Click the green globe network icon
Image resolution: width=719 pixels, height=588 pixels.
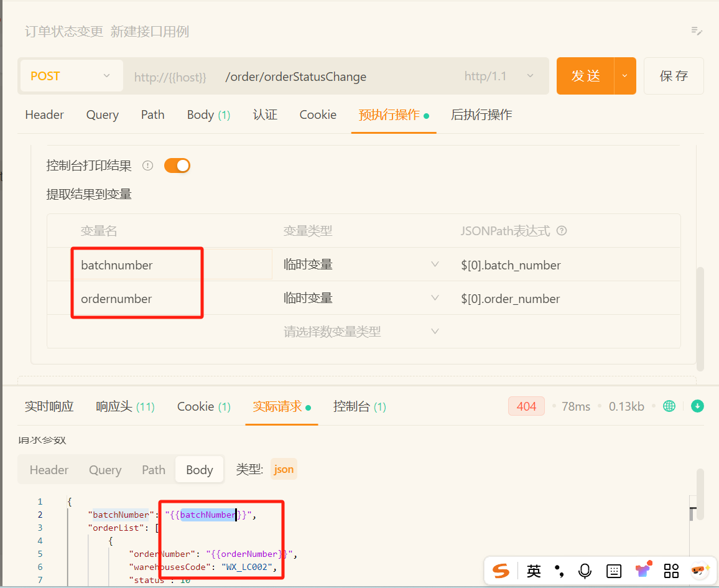(x=669, y=406)
